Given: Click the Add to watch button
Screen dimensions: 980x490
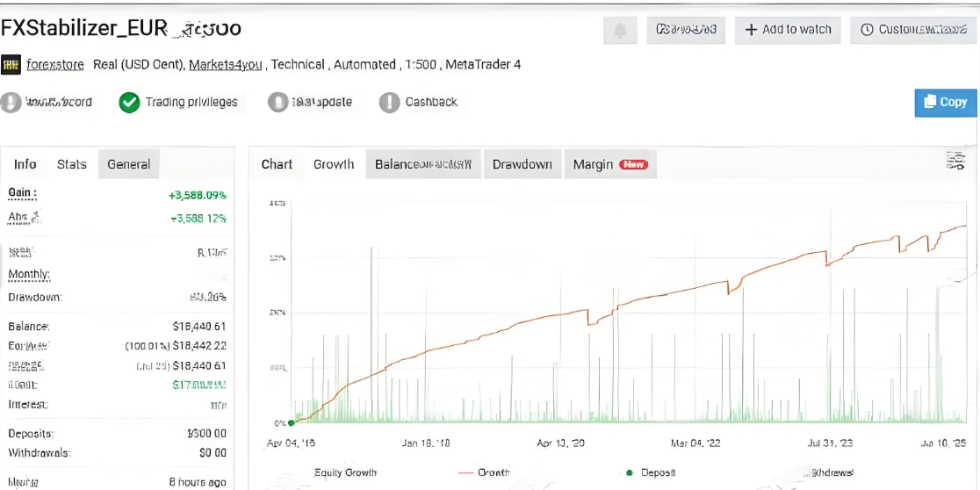Looking at the screenshot, I should (788, 30).
